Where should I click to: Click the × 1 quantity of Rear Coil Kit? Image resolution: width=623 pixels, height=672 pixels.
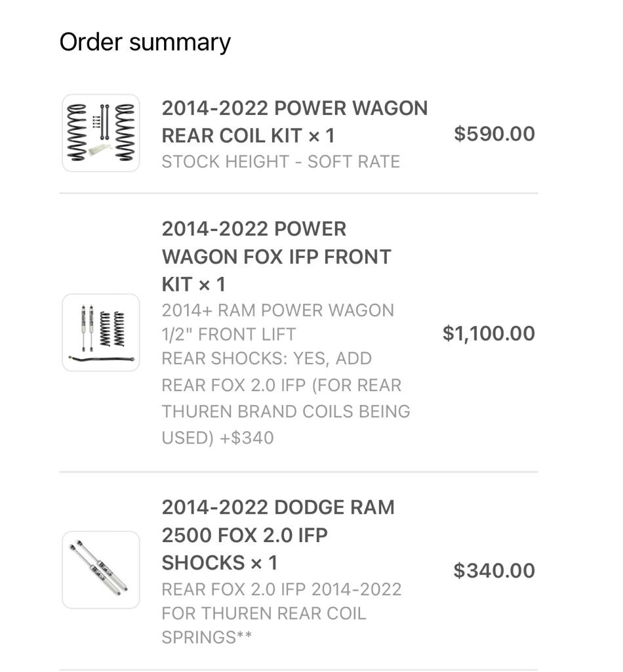(321, 136)
